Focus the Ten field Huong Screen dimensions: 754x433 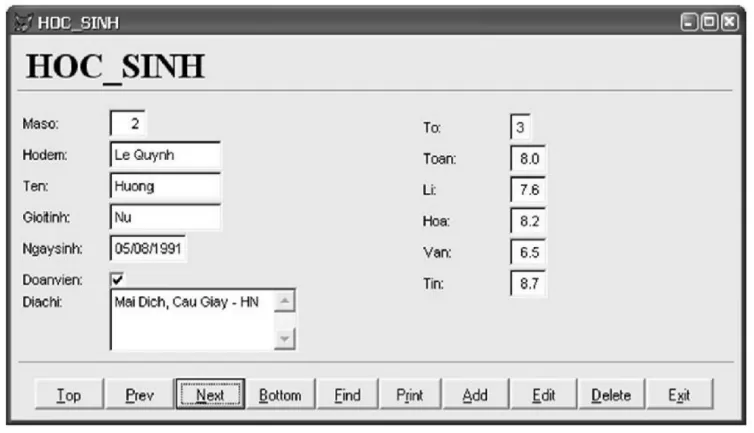[165, 186]
